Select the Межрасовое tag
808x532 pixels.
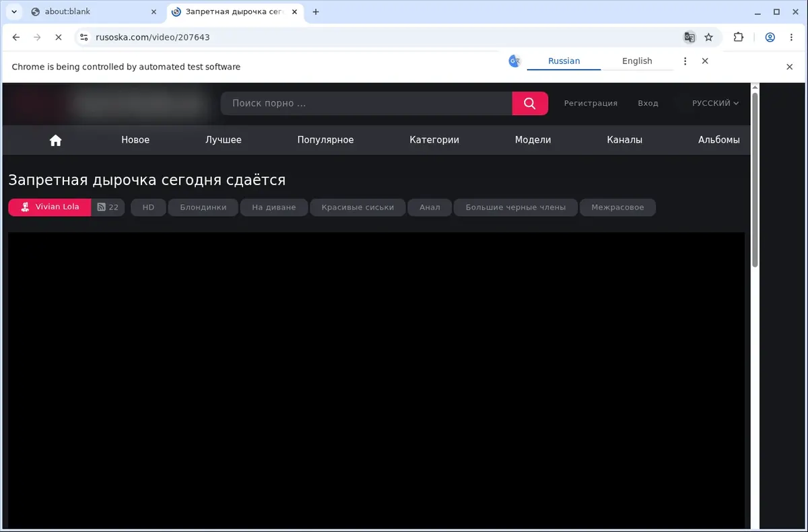tap(617, 207)
